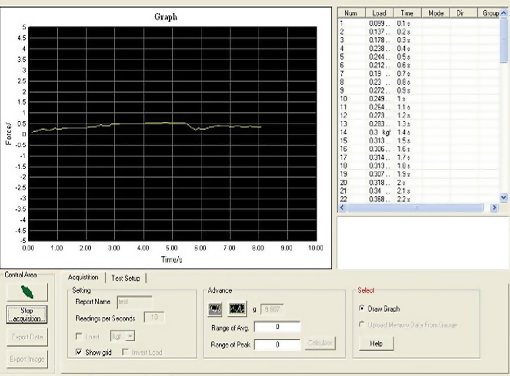Select data row 20 at 2 s
The image size is (510, 376).
(419, 183)
